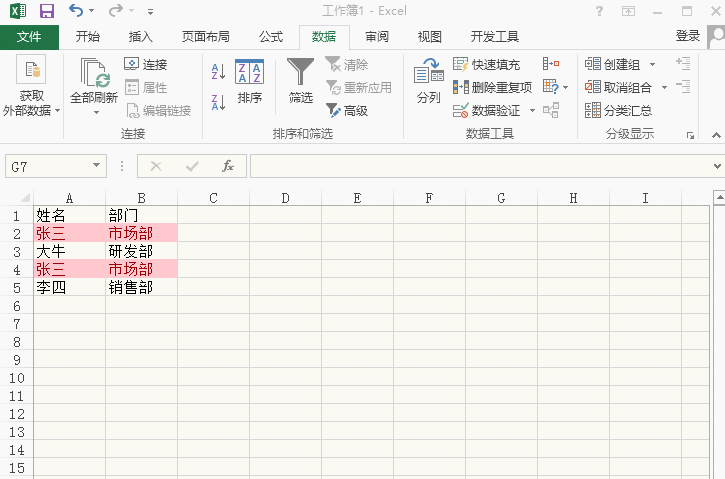Click the Insert Function fx icon
Screen dimensions: 725x479
(227, 166)
